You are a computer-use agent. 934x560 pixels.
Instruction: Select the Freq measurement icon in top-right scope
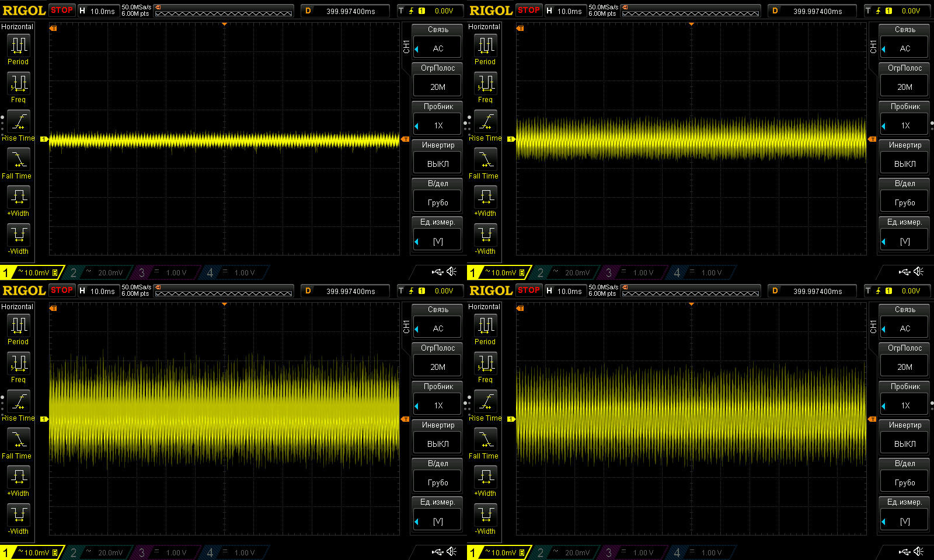(486, 83)
